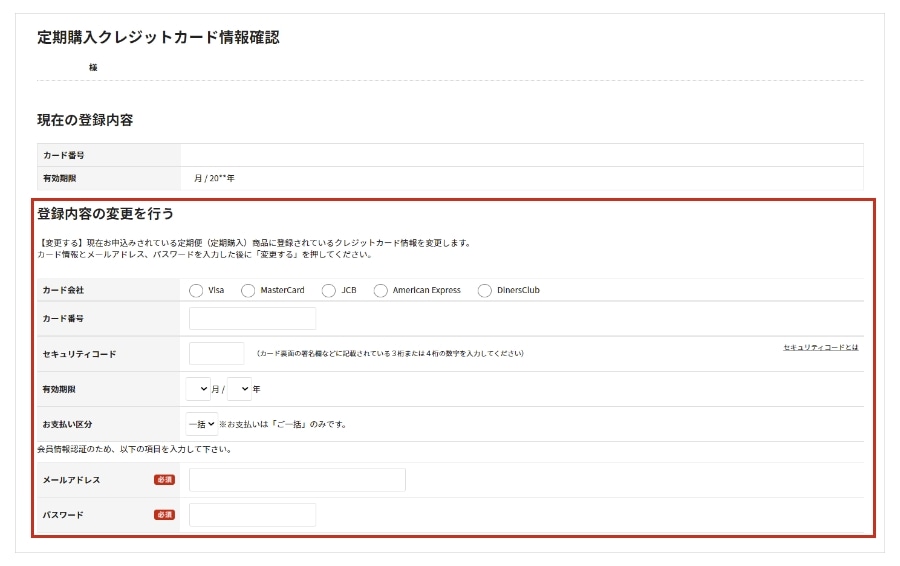The image size is (900, 566).
Task: Select DinersClub radio option
Action: pos(485,290)
